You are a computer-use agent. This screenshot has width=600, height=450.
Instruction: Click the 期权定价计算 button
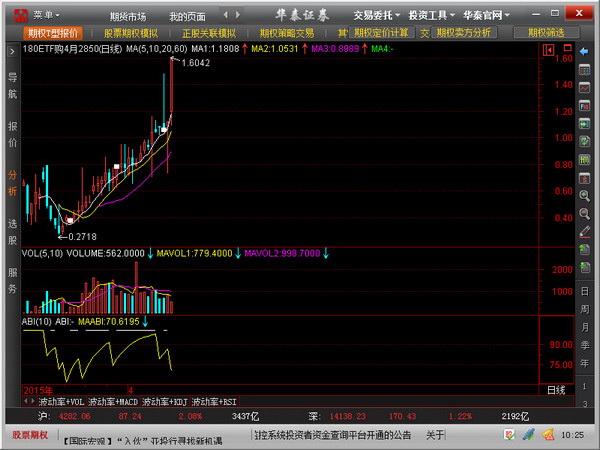[x=381, y=33]
